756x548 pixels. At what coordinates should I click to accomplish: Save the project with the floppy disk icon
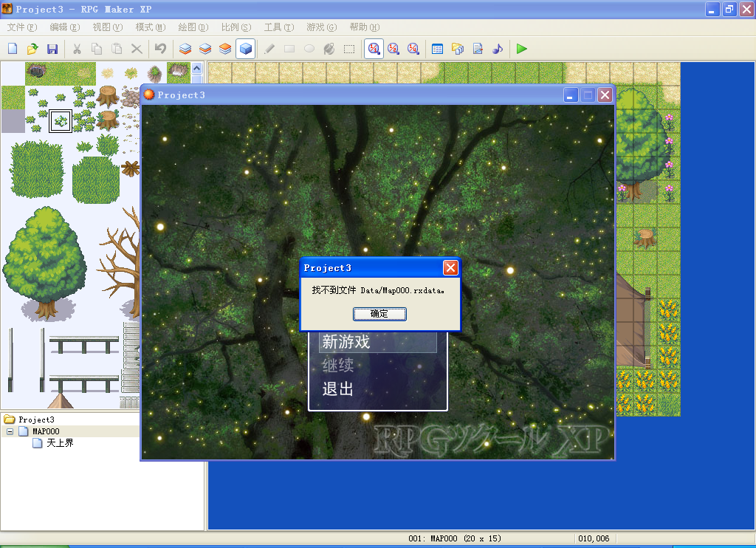click(x=52, y=49)
